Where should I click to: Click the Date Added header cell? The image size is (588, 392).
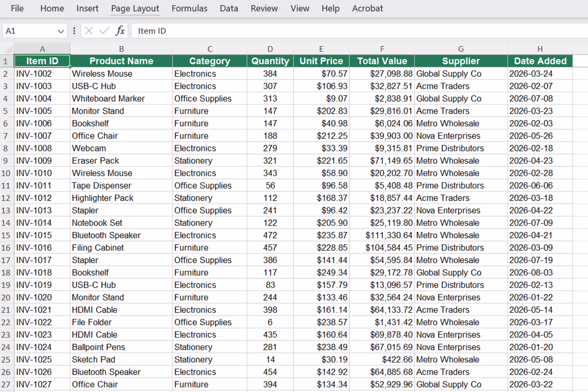540,61
